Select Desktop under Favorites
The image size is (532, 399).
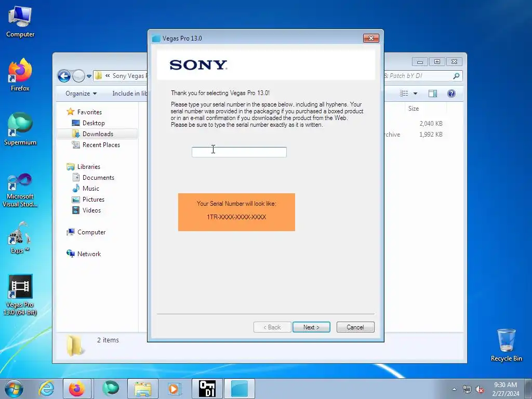pos(94,123)
